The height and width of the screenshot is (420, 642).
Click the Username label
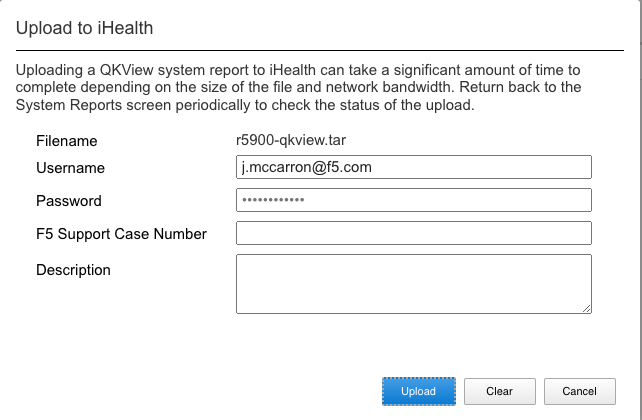click(x=70, y=168)
